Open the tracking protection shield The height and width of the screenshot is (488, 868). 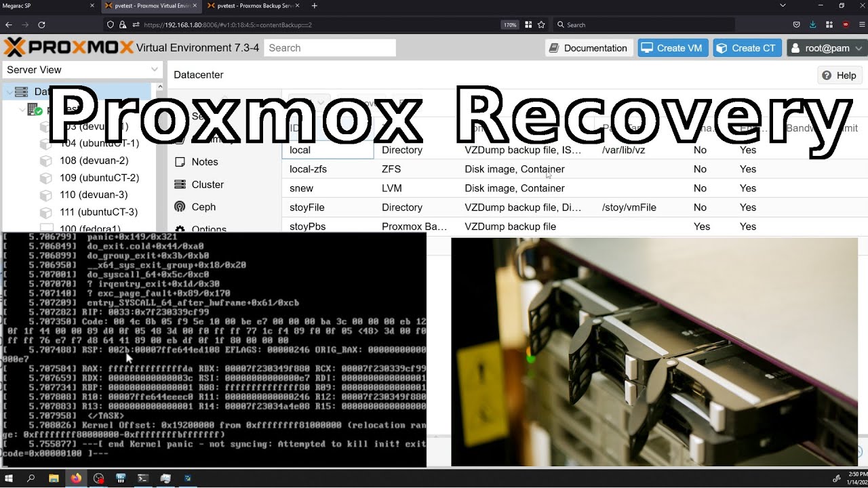[111, 24]
